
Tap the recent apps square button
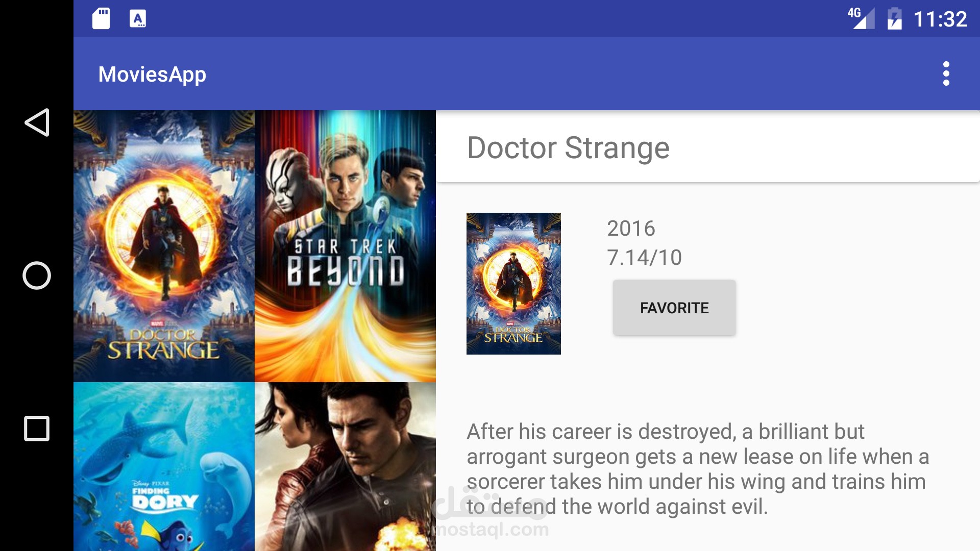[x=37, y=429]
